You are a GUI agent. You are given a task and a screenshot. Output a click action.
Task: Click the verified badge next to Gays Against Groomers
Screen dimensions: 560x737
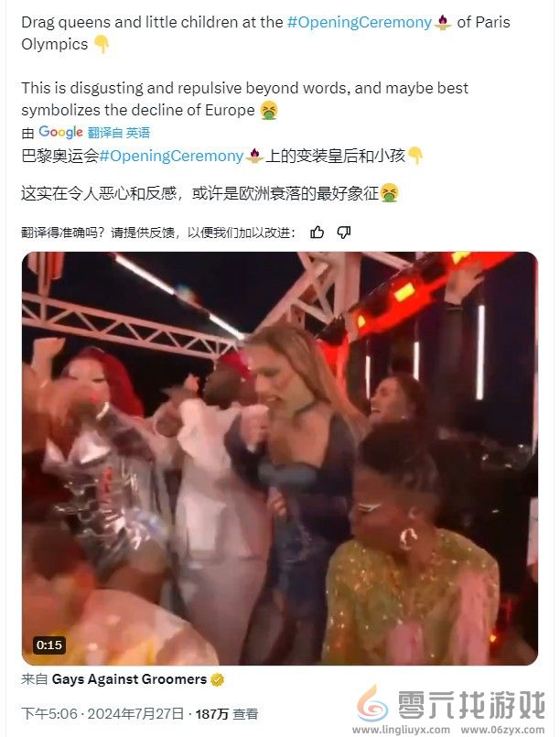click(x=217, y=679)
